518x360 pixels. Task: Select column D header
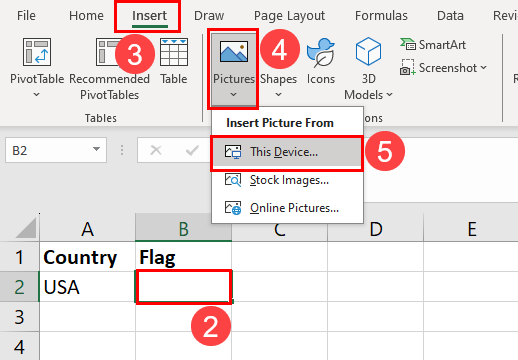point(376,229)
